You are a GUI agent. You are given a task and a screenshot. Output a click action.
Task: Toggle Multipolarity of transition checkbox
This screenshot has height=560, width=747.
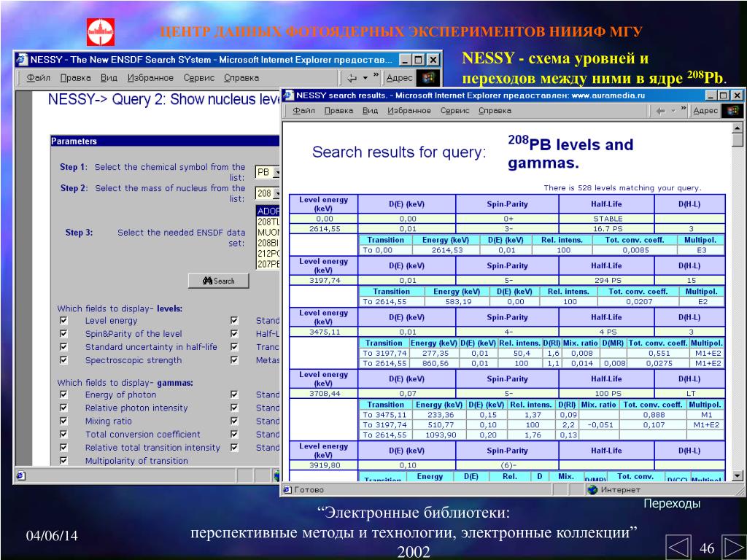(x=63, y=461)
